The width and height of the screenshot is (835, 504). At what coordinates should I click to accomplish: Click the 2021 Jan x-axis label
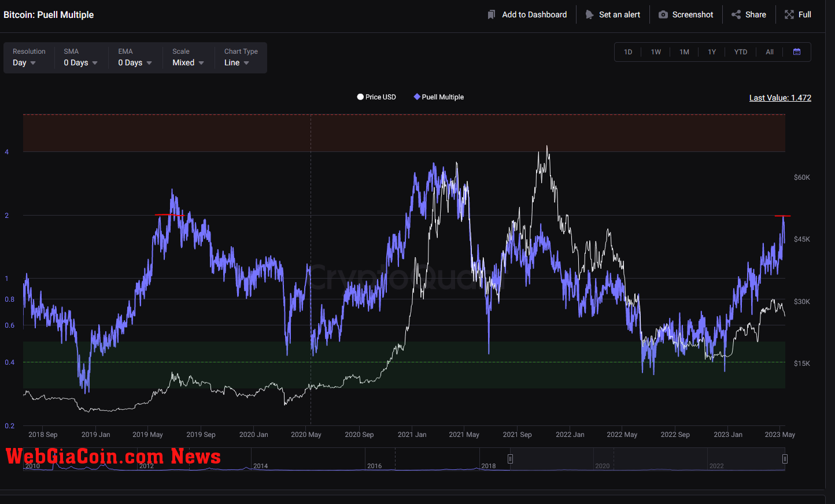[x=412, y=435]
